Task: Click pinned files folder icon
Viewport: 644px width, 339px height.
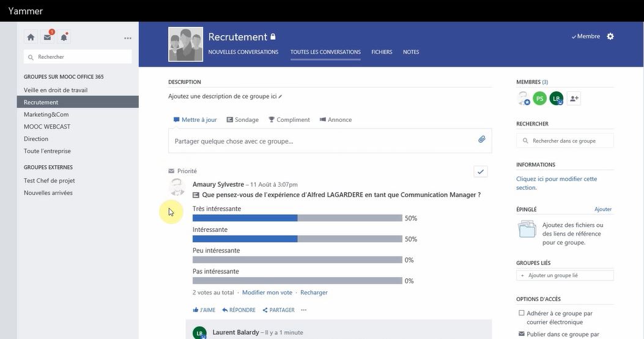Action: [527, 229]
